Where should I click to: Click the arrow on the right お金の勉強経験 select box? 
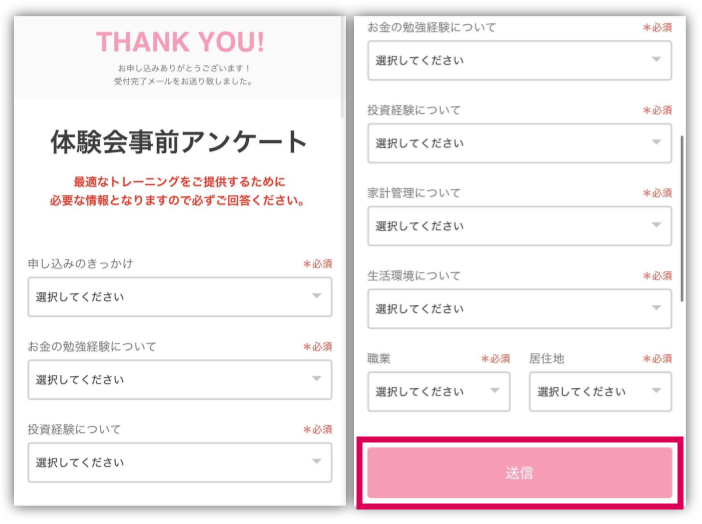click(656, 59)
